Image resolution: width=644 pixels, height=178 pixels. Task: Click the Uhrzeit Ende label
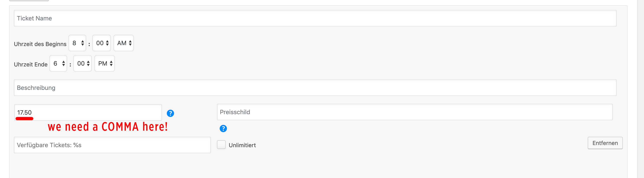pyautogui.click(x=31, y=64)
